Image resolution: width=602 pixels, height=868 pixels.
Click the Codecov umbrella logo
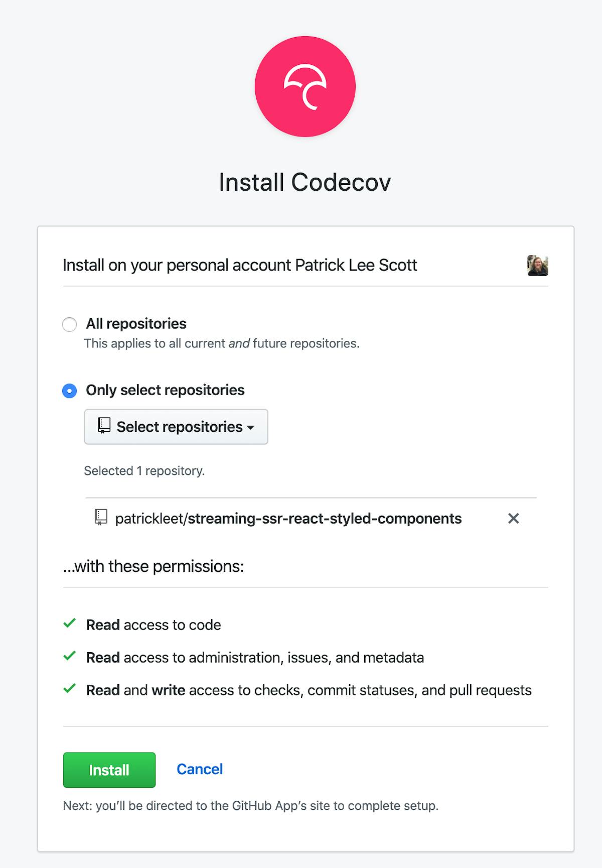point(305,86)
